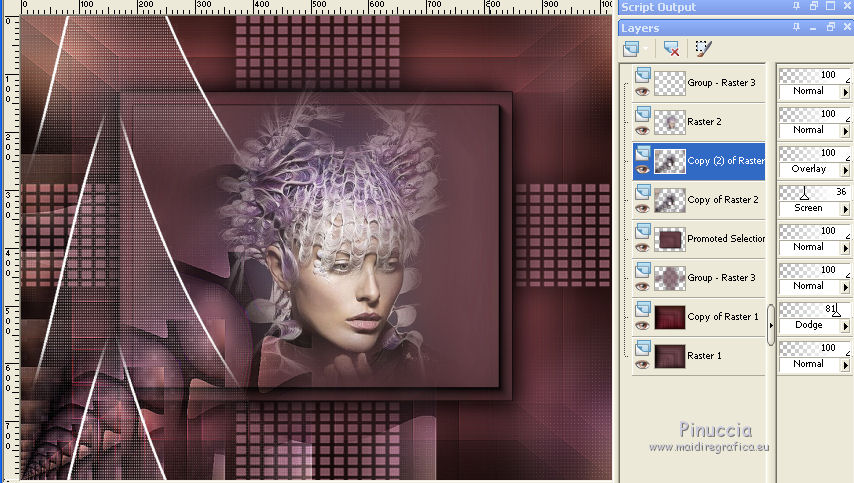Screen dimensions: 854x483
Task: Open blend mode arrow for Promoted Selection layer
Action: point(845,248)
